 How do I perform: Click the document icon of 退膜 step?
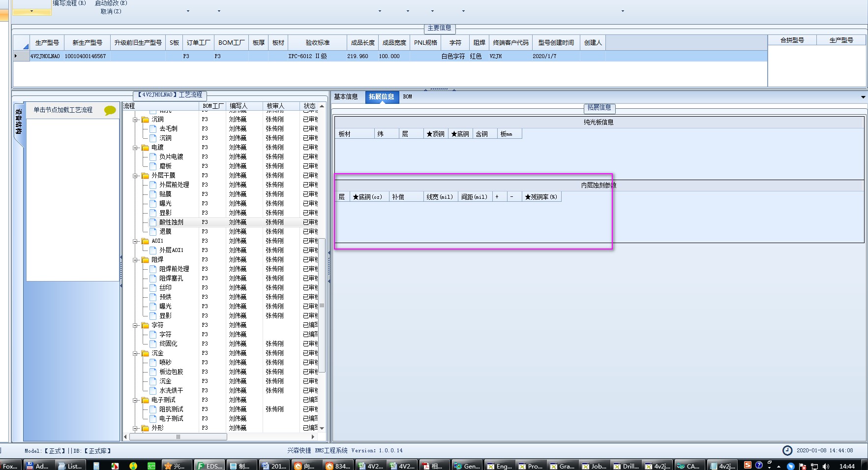(x=153, y=231)
